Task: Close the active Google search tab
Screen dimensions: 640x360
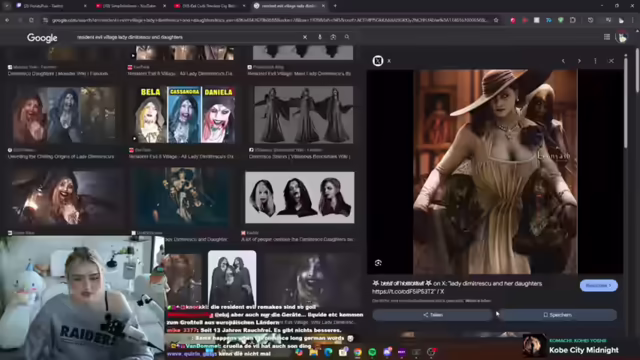Action: pyautogui.click(x=323, y=6)
